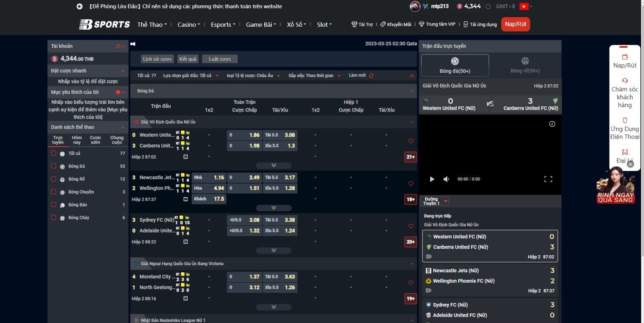
Task: Open Chăm sóc khách hàng support icon
Action: point(625,80)
